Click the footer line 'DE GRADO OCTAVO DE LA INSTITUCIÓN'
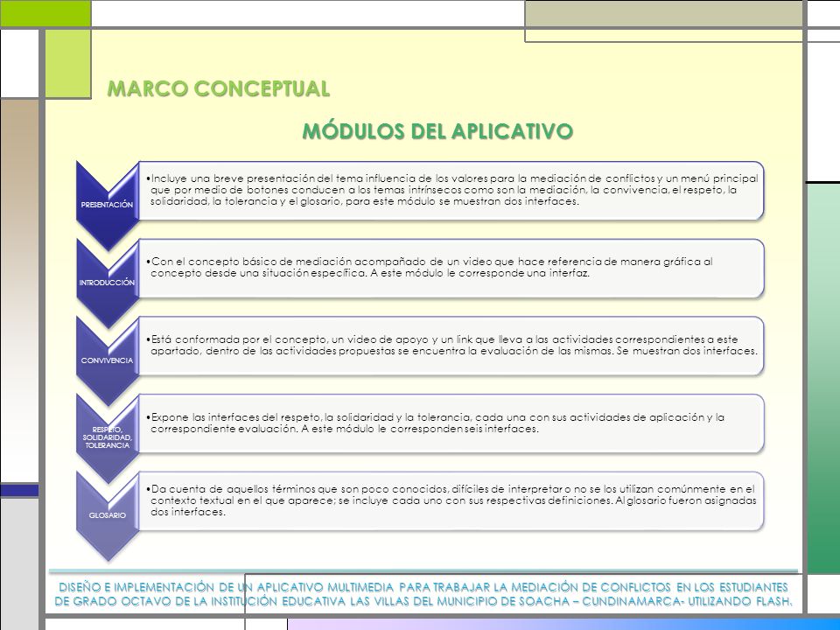 pyautogui.click(x=423, y=602)
